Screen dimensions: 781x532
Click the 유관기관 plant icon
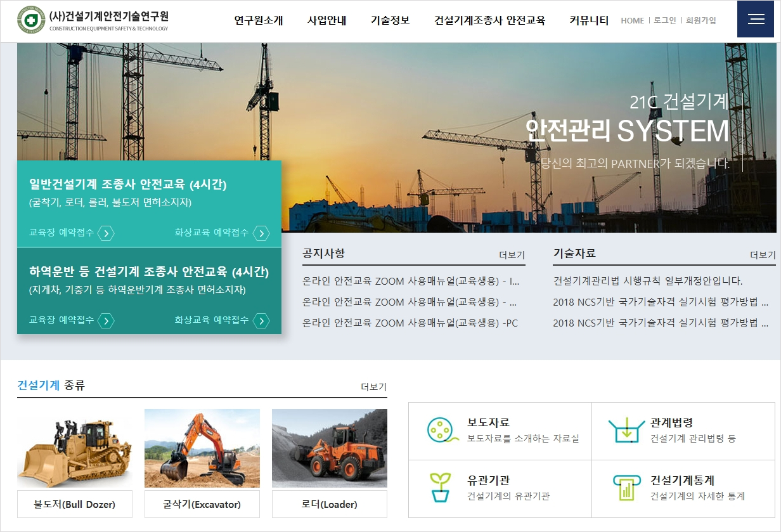click(x=440, y=488)
